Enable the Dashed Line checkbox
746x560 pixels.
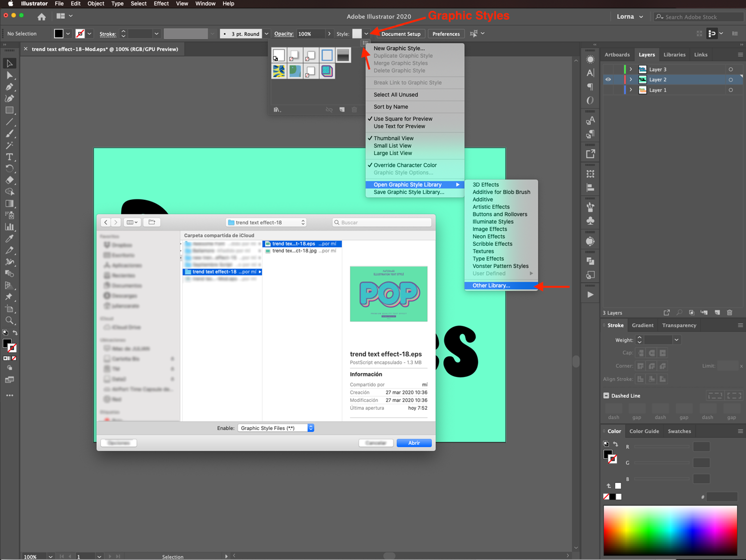[x=606, y=396]
